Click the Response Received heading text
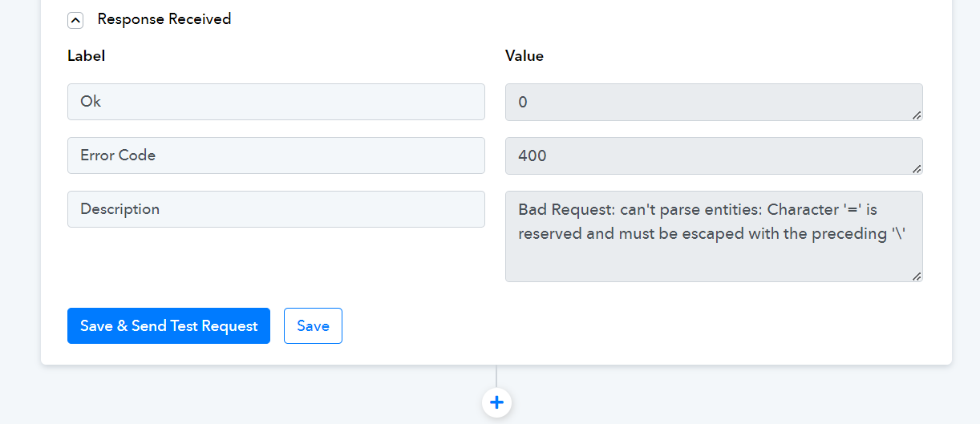The width and height of the screenshot is (980, 424). [x=164, y=19]
